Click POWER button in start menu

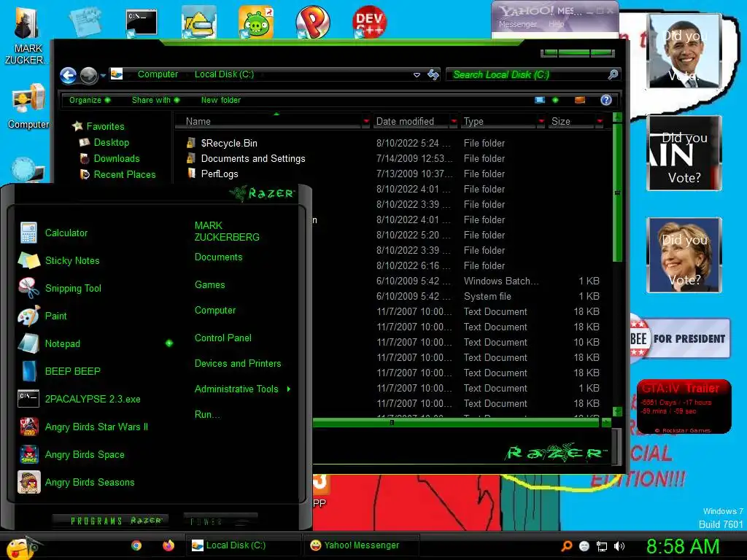[x=220, y=521]
